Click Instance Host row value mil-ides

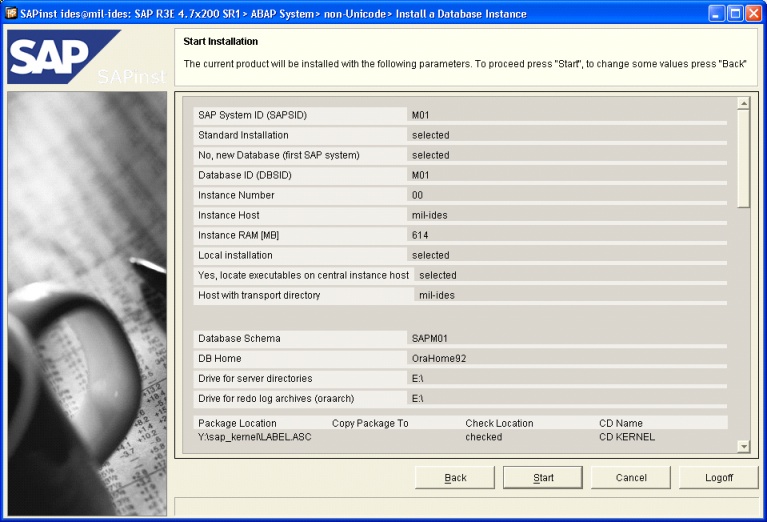(429, 215)
